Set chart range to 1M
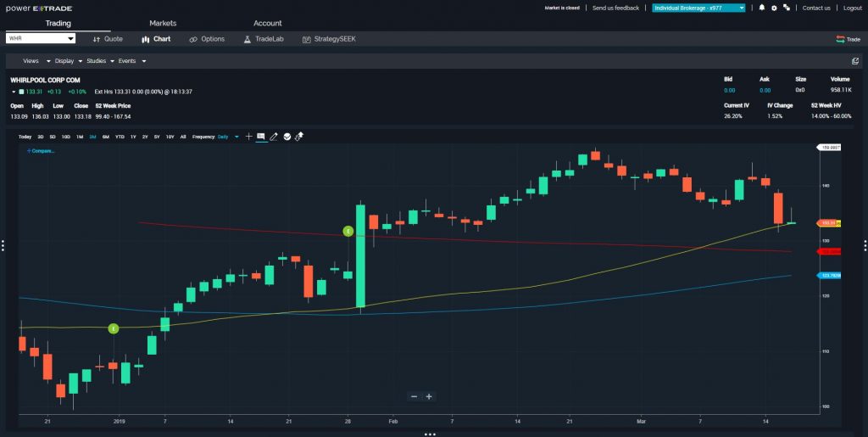Image resolution: width=868 pixels, height=437 pixels. coord(80,137)
